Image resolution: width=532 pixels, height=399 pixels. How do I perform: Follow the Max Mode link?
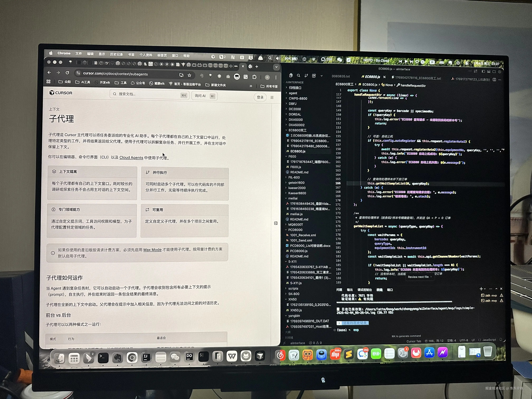click(x=153, y=250)
